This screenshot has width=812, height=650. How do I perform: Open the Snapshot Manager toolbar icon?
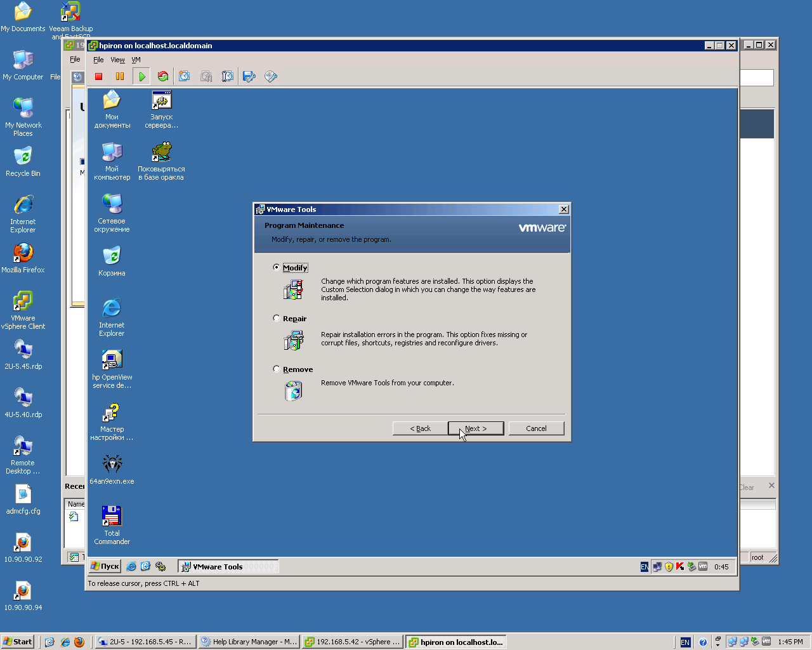[x=228, y=77]
